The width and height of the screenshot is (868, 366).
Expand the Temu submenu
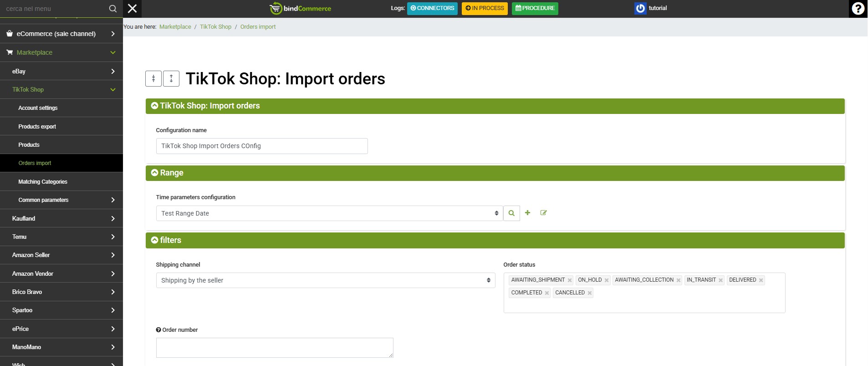pos(61,237)
